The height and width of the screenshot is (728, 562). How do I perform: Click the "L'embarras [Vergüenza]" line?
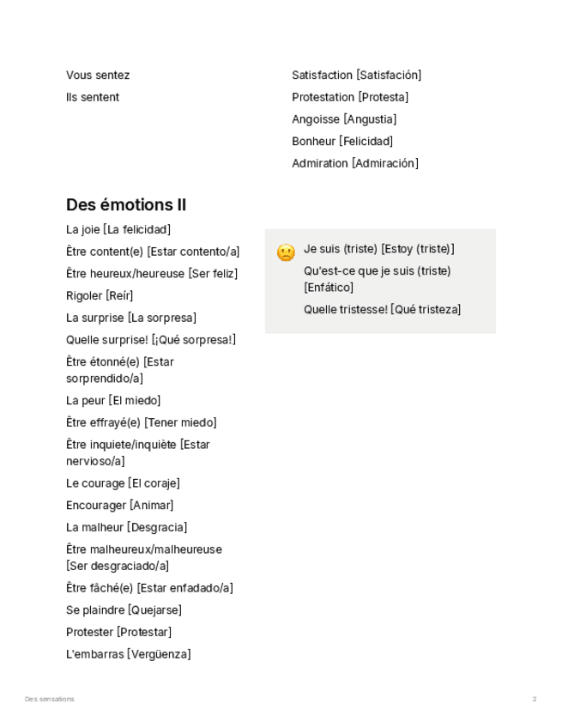click(129, 654)
